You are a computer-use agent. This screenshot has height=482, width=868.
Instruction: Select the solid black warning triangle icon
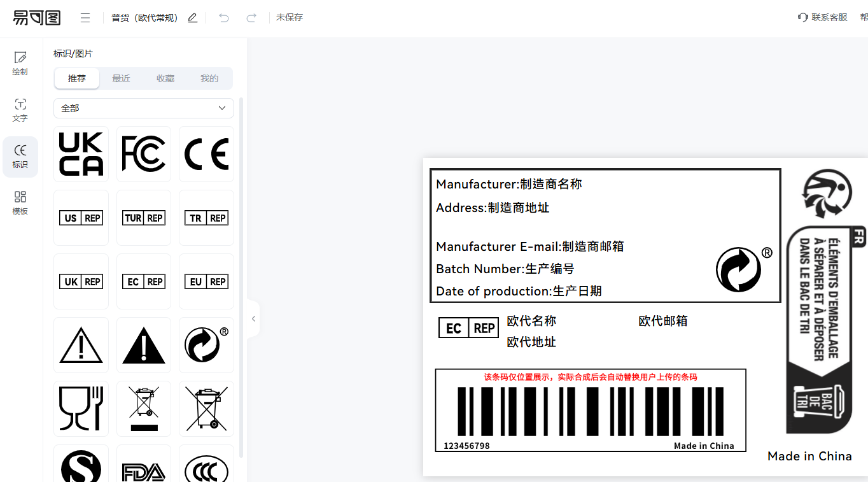click(x=144, y=345)
